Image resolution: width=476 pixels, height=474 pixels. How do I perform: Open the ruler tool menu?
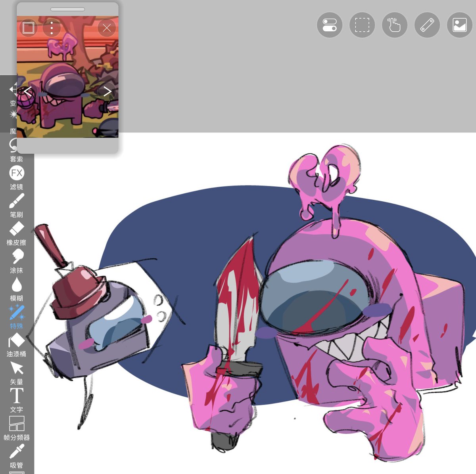[x=427, y=25]
